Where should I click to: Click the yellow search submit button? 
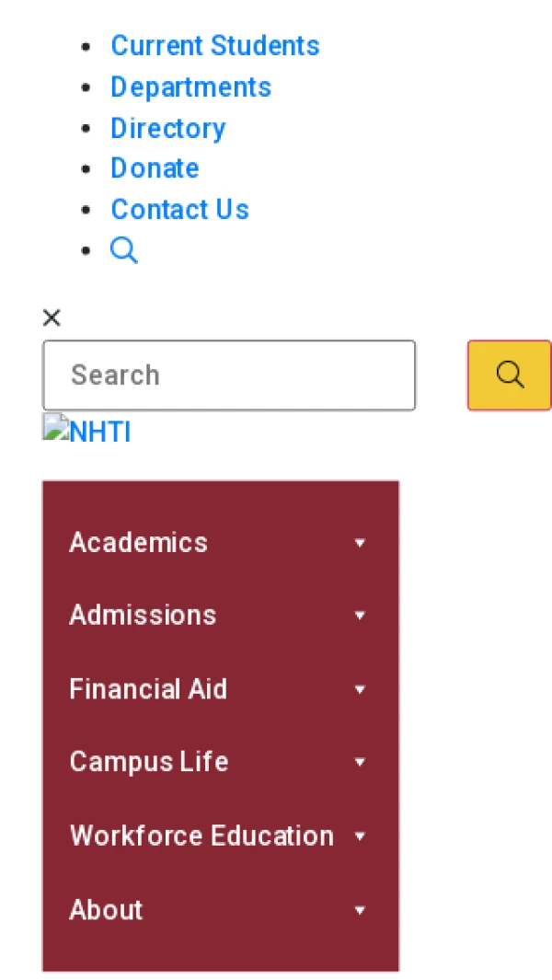pos(510,375)
